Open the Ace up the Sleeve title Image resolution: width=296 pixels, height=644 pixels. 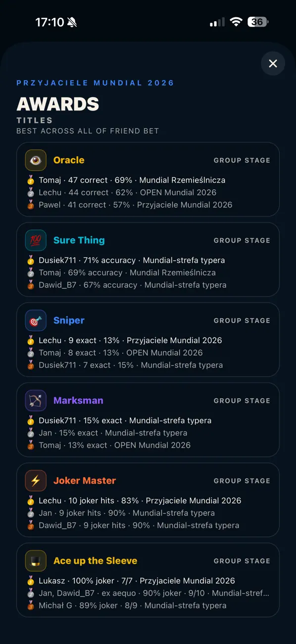click(96, 561)
